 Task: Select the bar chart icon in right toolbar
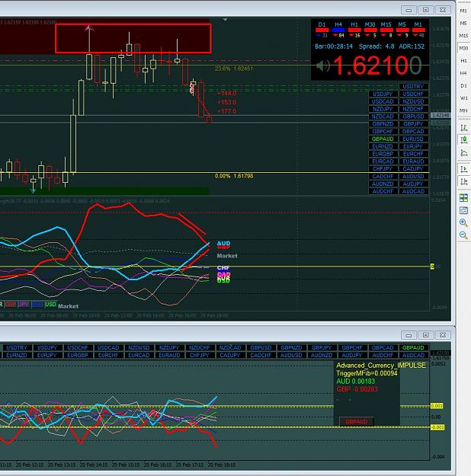pos(463,128)
